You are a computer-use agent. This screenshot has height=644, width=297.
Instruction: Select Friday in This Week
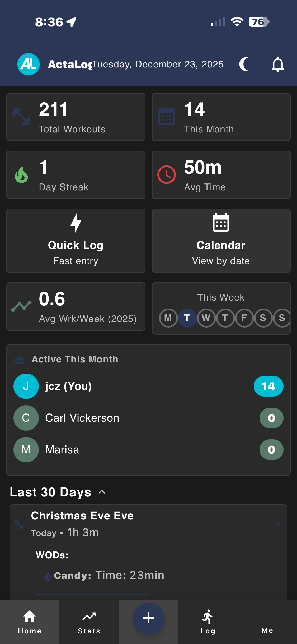tap(244, 318)
